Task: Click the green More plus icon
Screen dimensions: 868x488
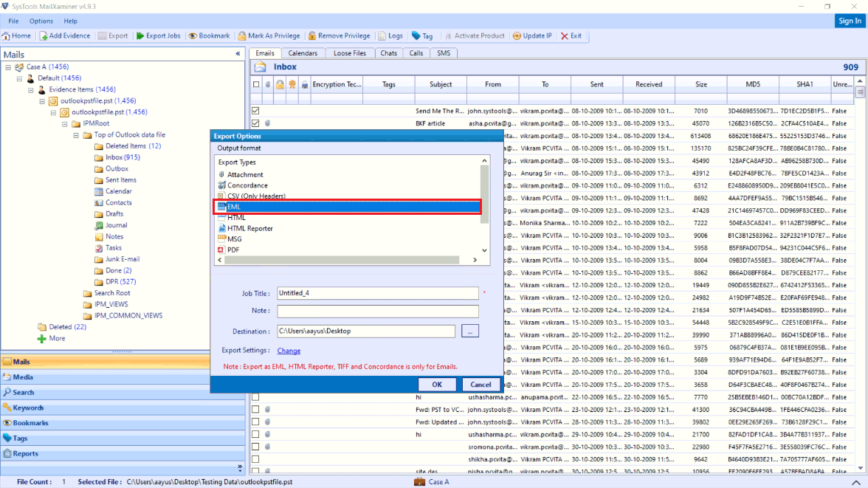Action: (41, 338)
